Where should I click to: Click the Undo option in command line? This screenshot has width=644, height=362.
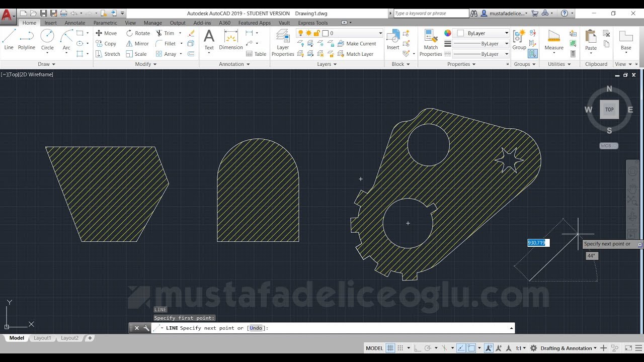[256, 328]
